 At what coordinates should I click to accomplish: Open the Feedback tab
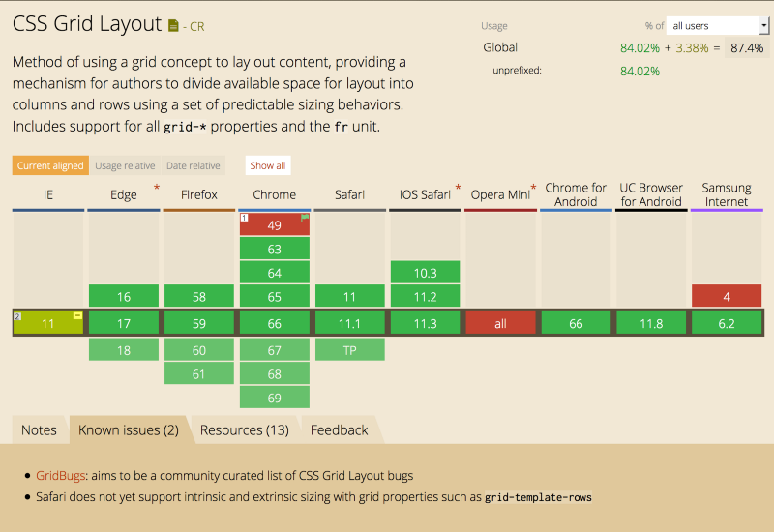(x=340, y=429)
